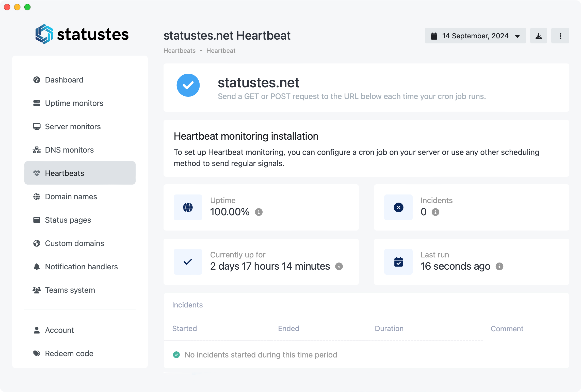Screen dimensions: 581x392
Task: Click the Domain names globe icon
Action: point(37,197)
